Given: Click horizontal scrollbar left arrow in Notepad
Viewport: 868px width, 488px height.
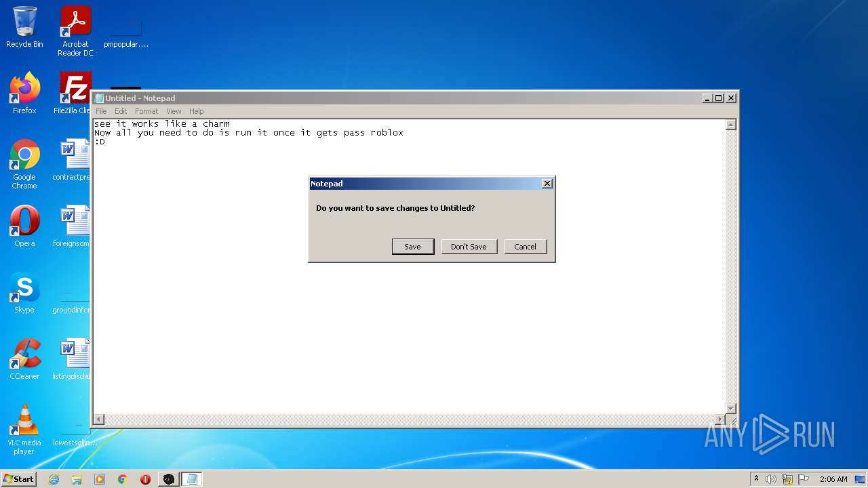Looking at the screenshot, I should click(x=99, y=420).
